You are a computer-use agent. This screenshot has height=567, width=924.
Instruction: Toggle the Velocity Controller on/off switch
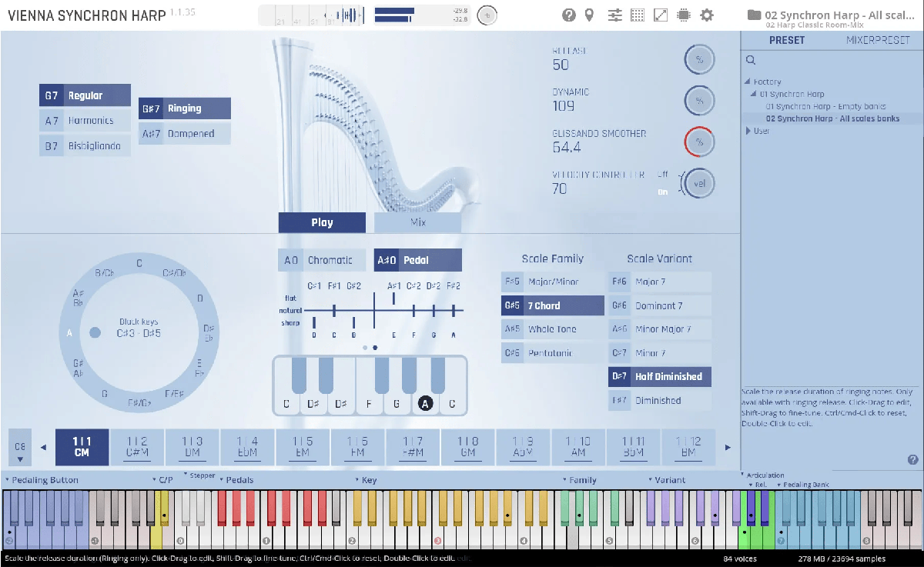[663, 183]
